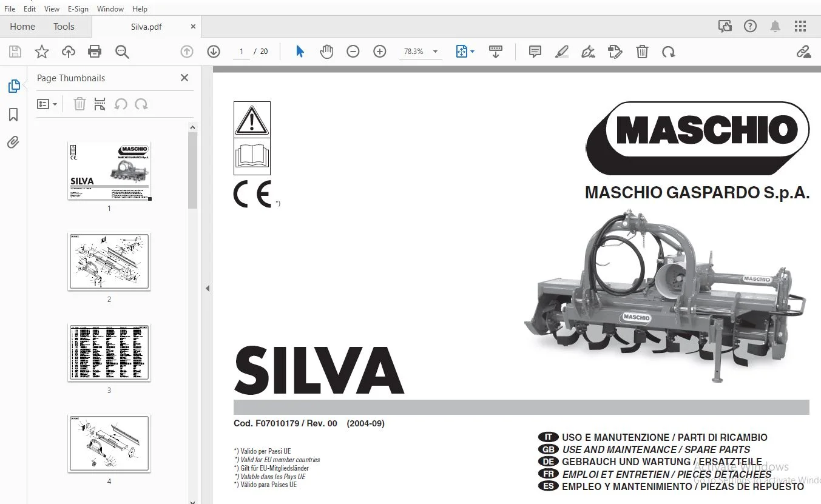Open the Bookmarks sidebar panel
821x504 pixels.
tap(13, 115)
